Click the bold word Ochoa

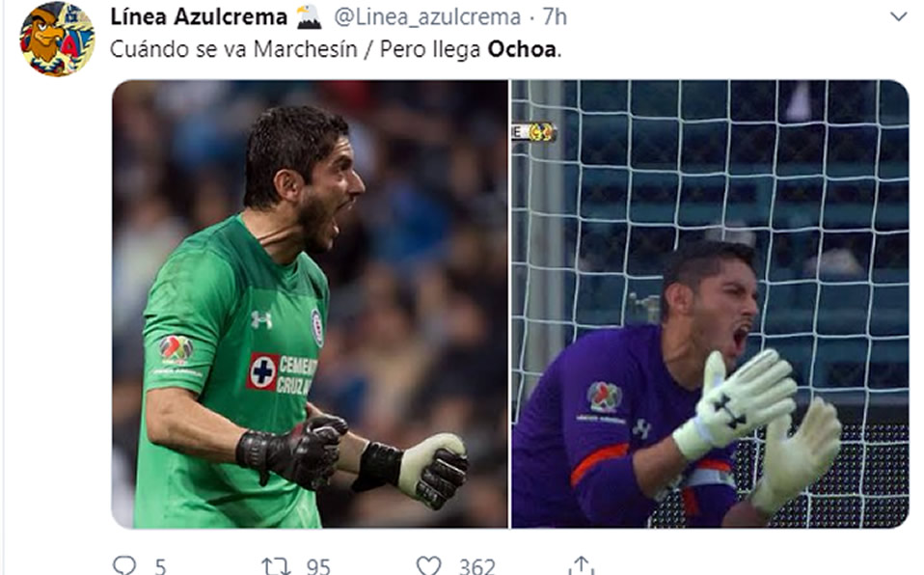(x=522, y=49)
